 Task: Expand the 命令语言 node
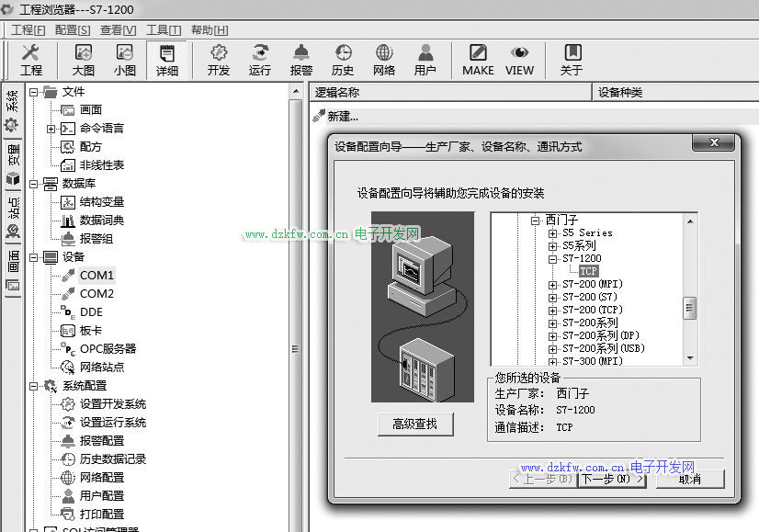pyautogui.click(x=51, y=129)
